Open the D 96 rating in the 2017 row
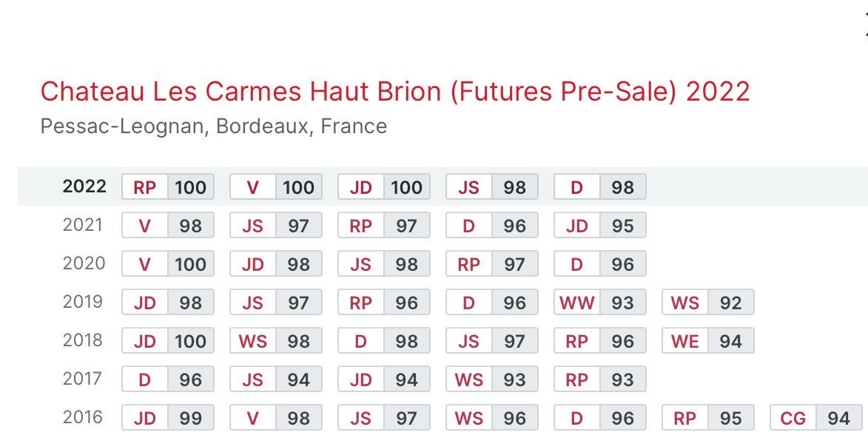Viewport: 868px width, 438px height. 168,380
